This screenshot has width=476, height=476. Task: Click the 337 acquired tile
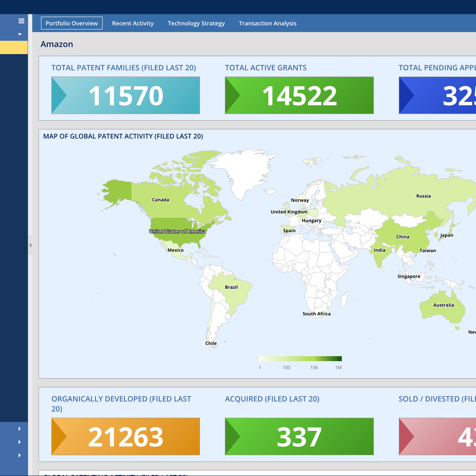point(299,436)
